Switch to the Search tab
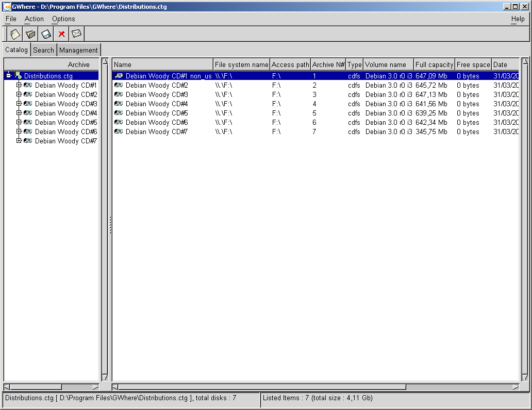This screenshot has width=532, height=410. tap(43, 50)
